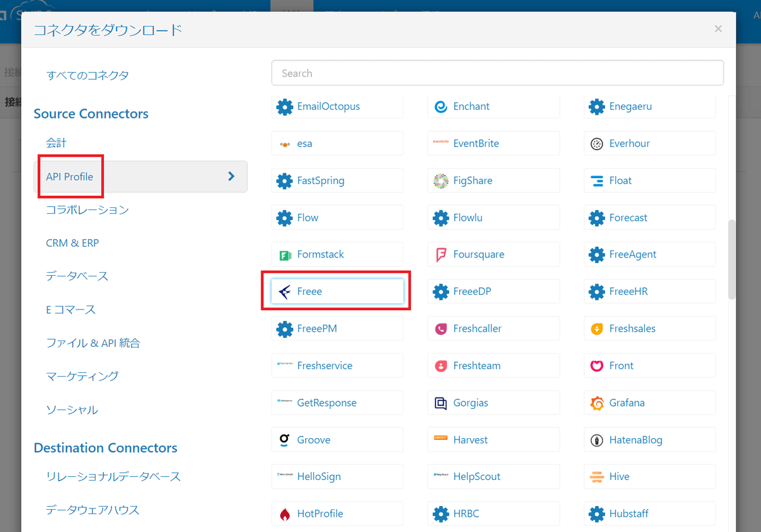The image size is (761, 532).
Task: Click the Foursquare pink logo icon
Action: 441,255
